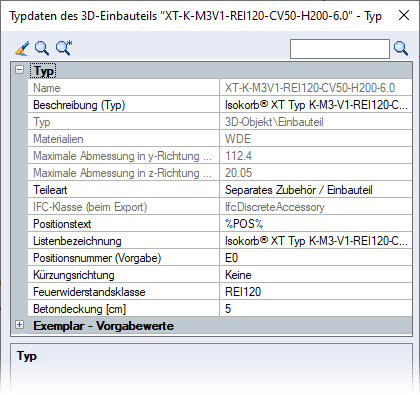Open the Kürzungsrichtung Keine field
The height and width of the screenshot is (395, 420).
point(316,275)
